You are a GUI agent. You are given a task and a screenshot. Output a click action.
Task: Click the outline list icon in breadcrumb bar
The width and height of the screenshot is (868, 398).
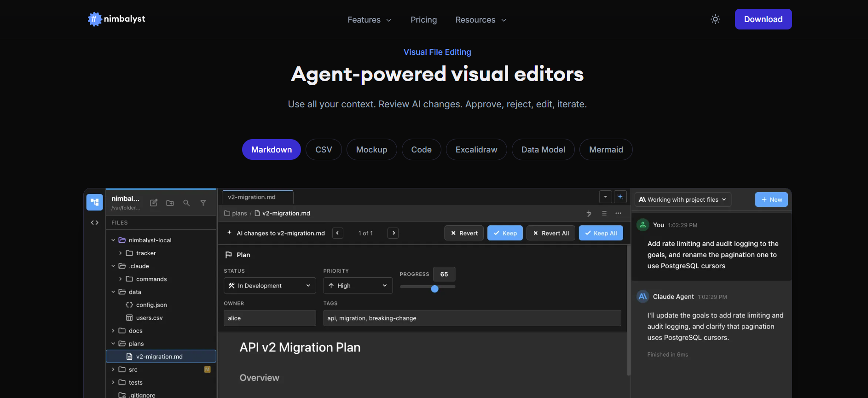[x=604, y=213]
